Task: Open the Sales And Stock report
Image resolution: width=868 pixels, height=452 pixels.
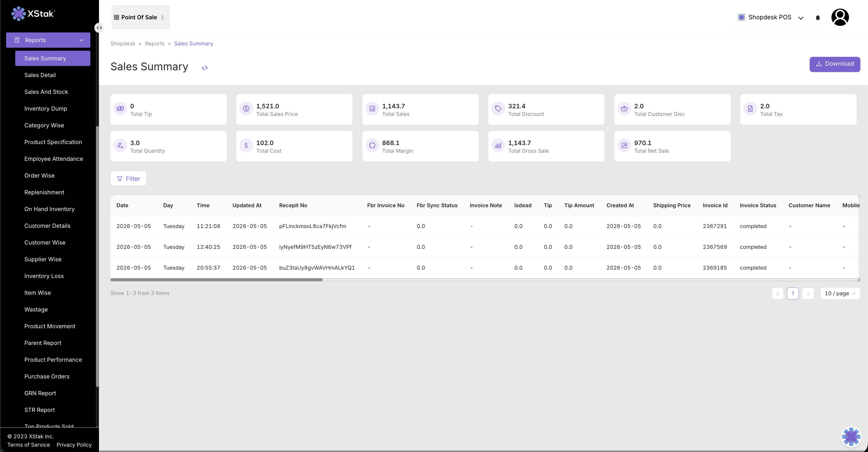Action: pyautogui.click(x=46, y=92)
